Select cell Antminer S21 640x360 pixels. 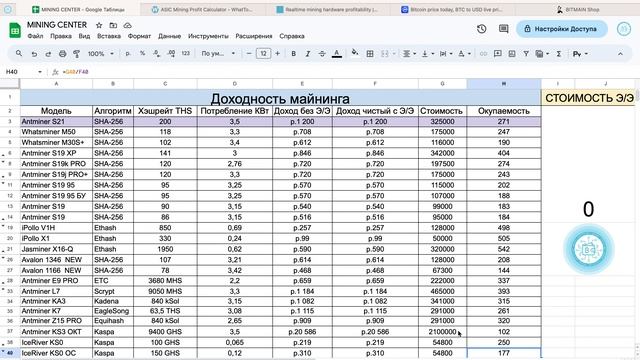click(56, 122)
